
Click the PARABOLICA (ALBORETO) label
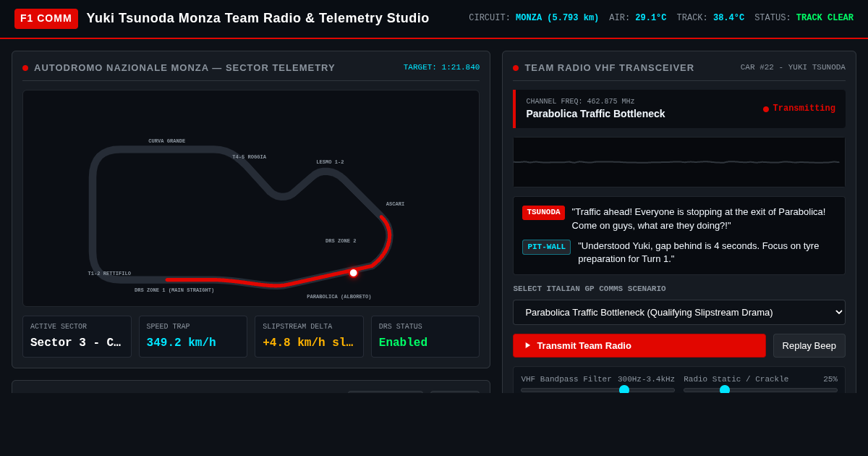tap(339, 297)
